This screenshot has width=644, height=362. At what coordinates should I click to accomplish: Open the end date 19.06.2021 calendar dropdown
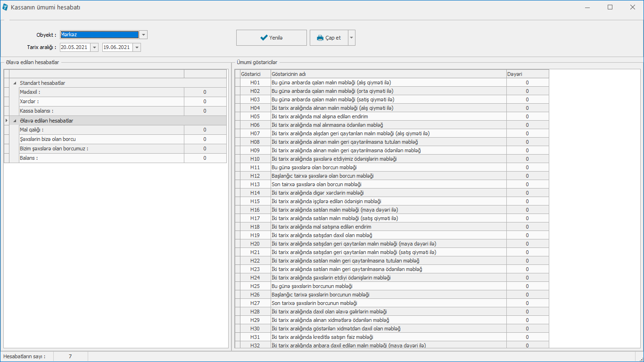coord(137,47)
